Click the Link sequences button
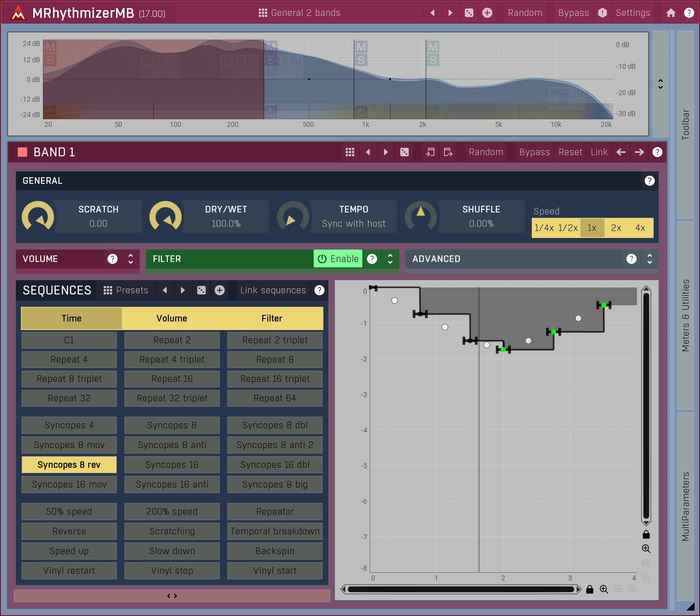The height and width of the screenshot is (616, 700). tap(273, 290)
